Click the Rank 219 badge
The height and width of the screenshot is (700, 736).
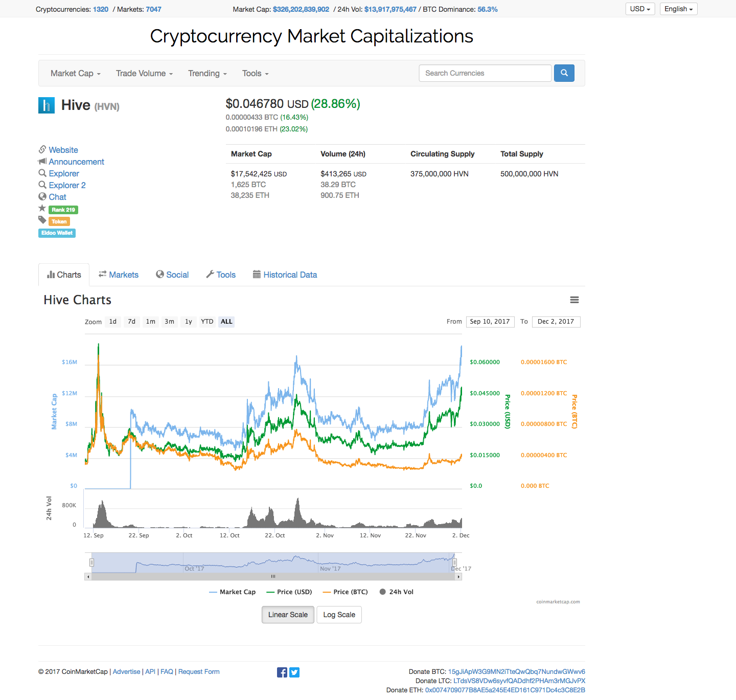[63, 210]
